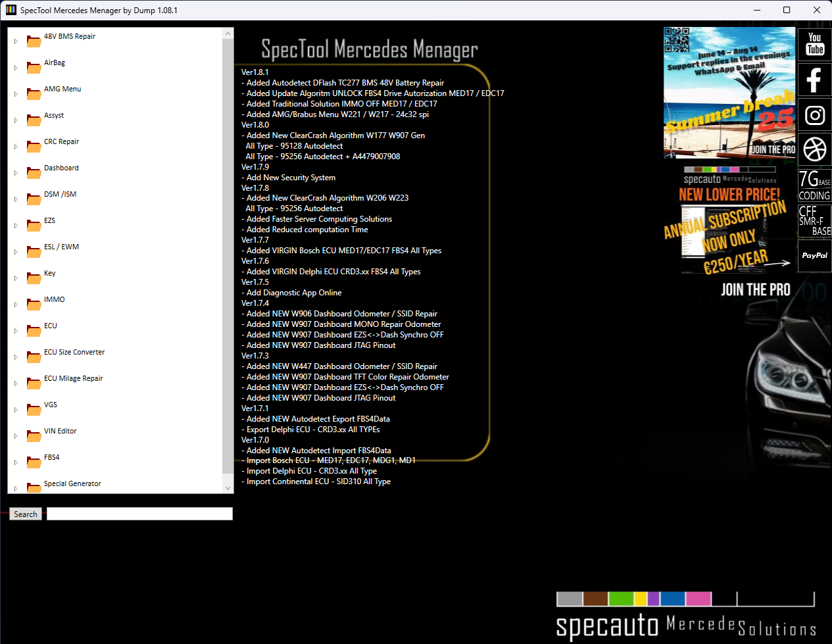Click the AirBag folder icon
This screenshot has width=832, height=644.
tap(34, 68)
